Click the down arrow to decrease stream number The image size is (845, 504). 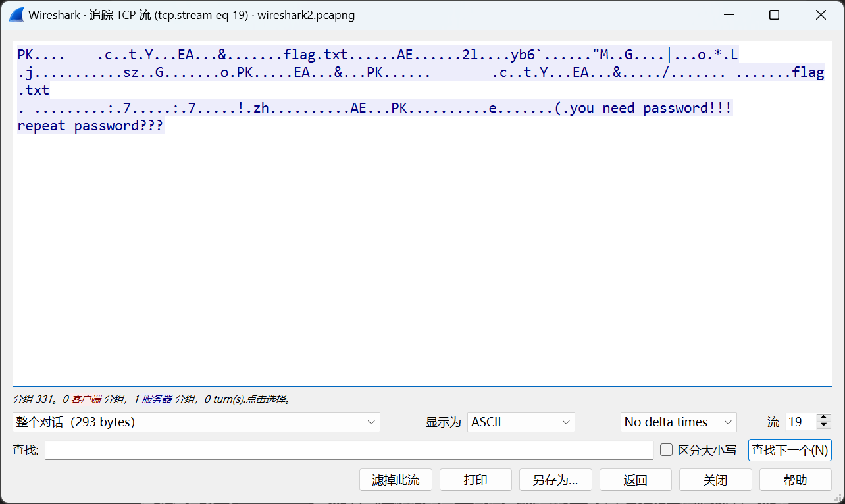(824, 426)
